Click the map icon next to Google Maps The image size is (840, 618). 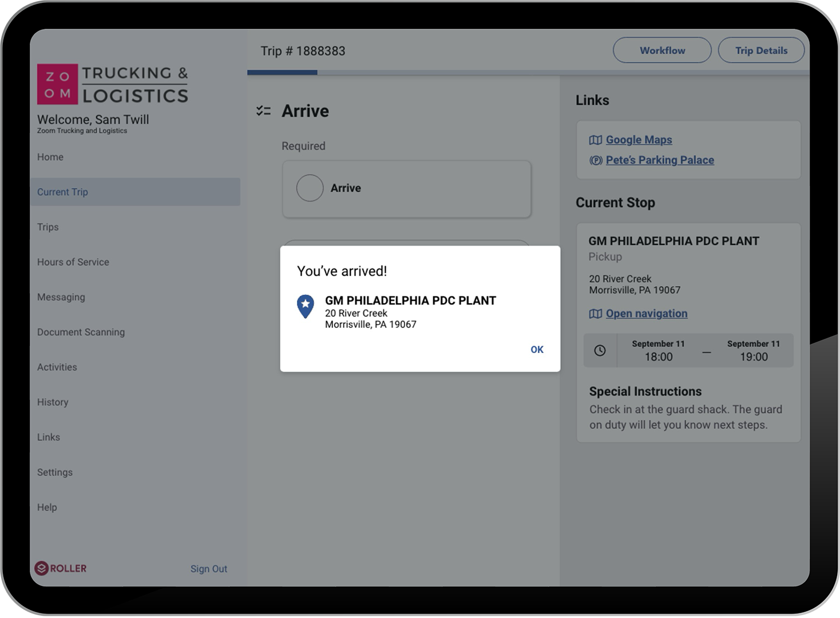pos(595,140)
